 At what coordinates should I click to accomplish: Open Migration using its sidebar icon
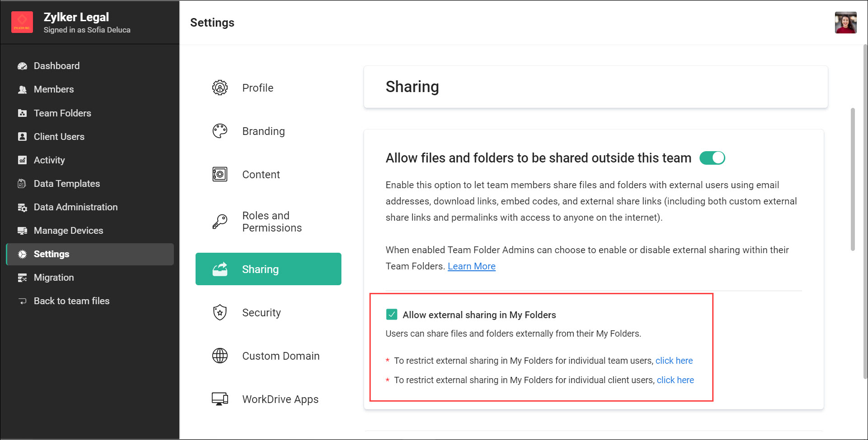[x=22, y=277]
